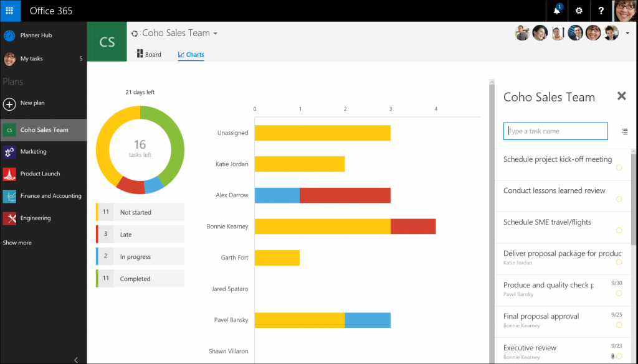Click Alex Darrow's blue in-progress bar segment
This screenshot has height=364, width=638.
coord(277,195)
